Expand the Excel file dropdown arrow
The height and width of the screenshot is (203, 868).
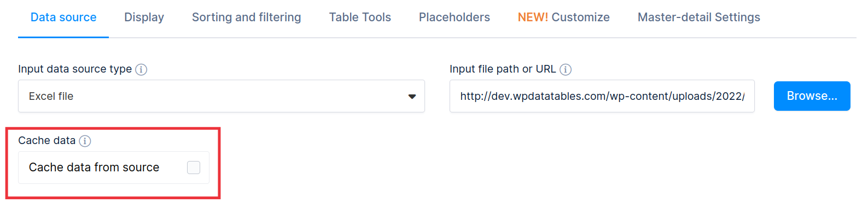[x=412, y=97]
